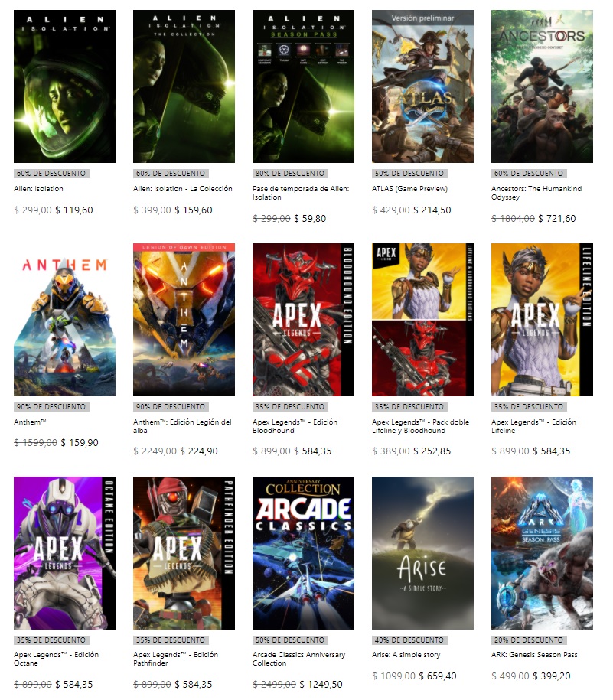The image size is (613, 700).
Task: Open the 'Anthem™: Edición Legión del alba' title link
Action: tap(182, 426)
